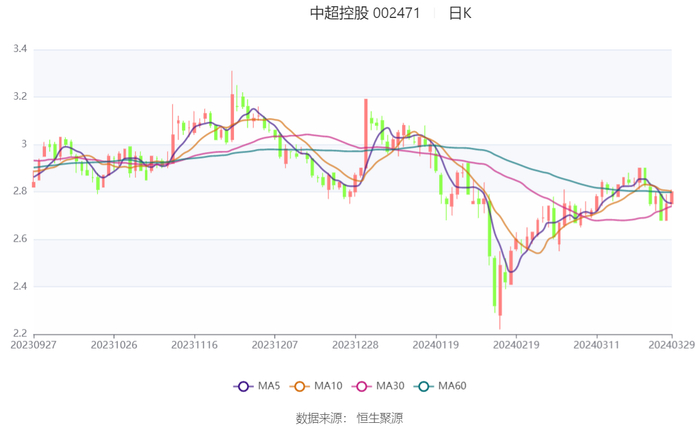The image size is (700, 426).
Task: Select the 日K chart type label
Action: [x=460, y=13]
